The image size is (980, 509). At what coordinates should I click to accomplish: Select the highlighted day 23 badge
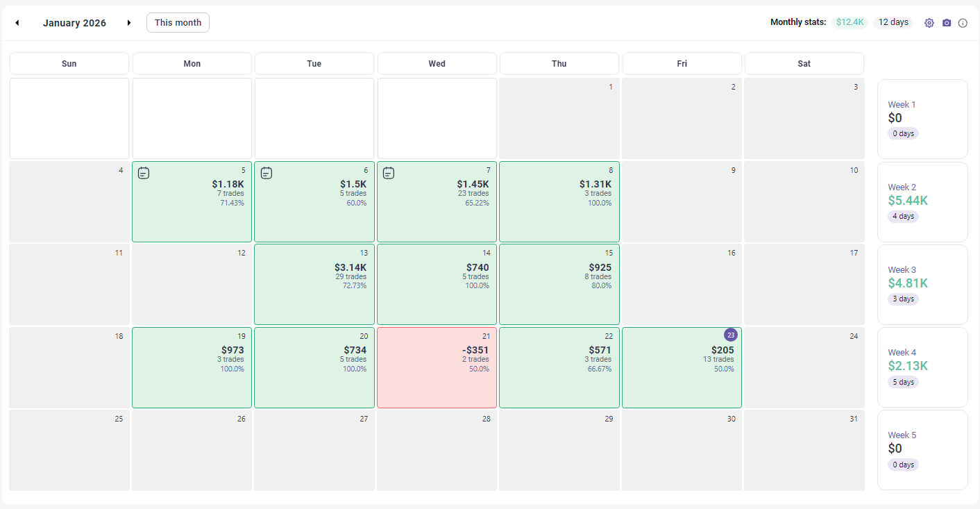tap(730, 335)
